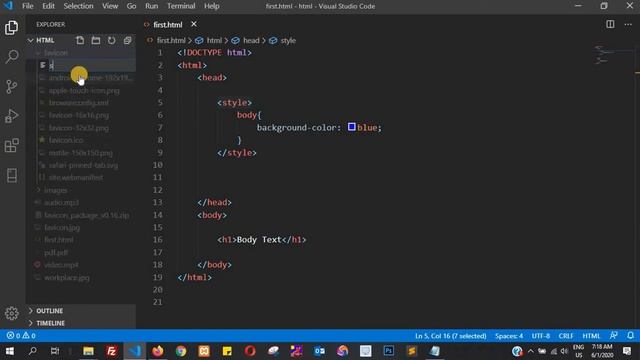640x360 pixels.
Task: Open the Help menu
Action: [211, 6]
